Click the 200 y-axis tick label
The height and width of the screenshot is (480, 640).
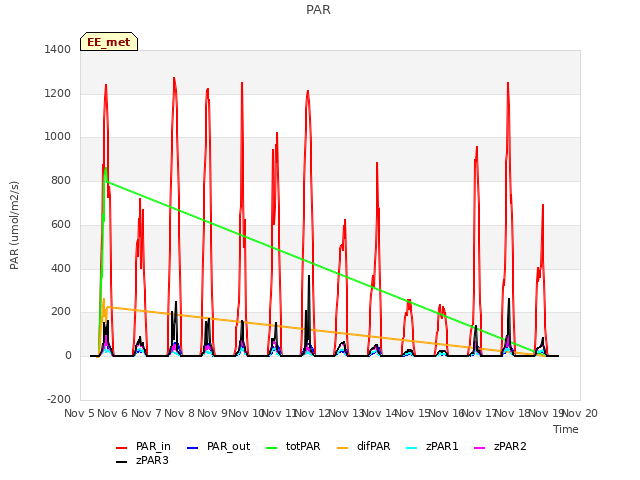(x=61, y=312)
